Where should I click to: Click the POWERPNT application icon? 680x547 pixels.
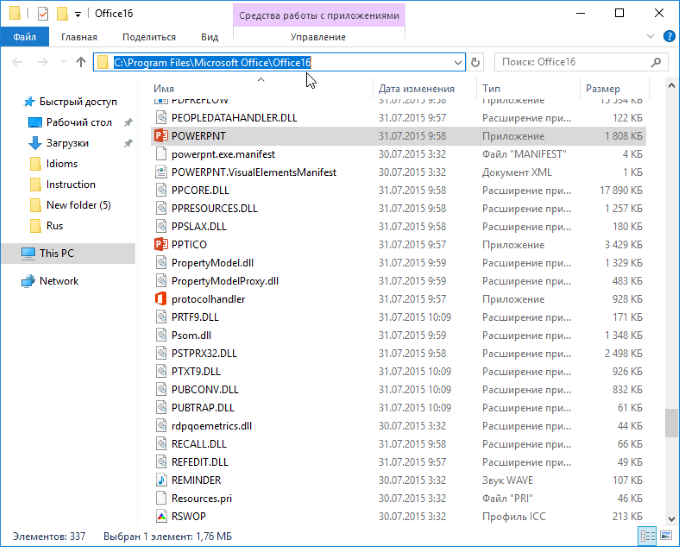pos(161,136)
